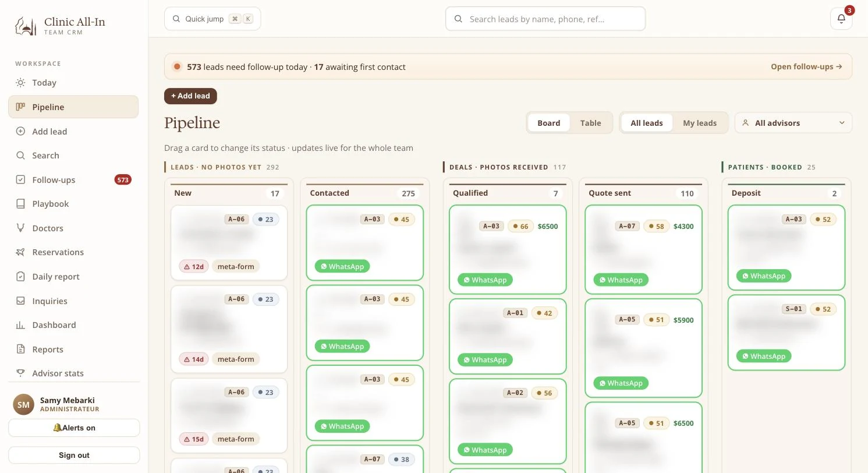Click the Playbook book icon

20,204
